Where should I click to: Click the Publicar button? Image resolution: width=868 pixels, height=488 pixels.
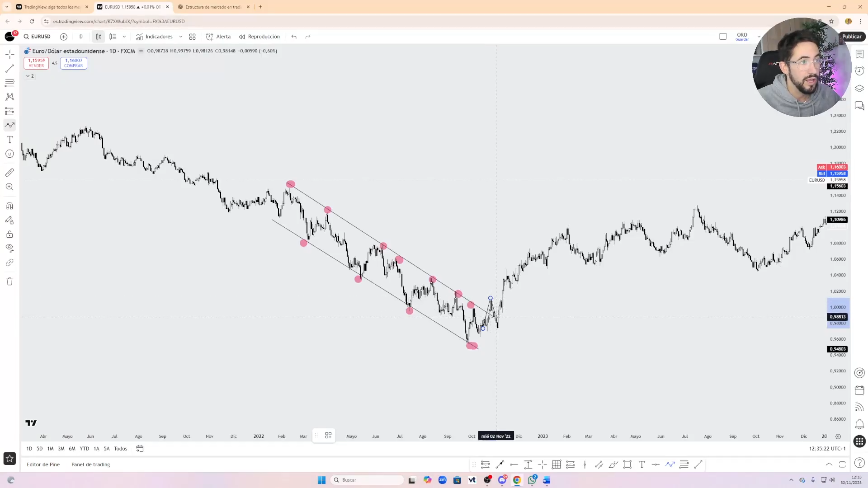click(x=852, y=37)
